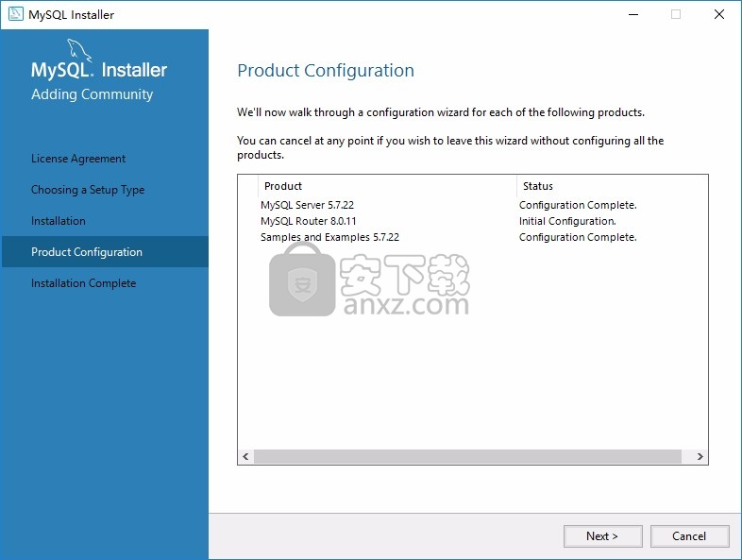The height and width of the screenshot is (560, 742).
Task: Click the left scroll arrow in product list
Action: (x=245, y=456)
